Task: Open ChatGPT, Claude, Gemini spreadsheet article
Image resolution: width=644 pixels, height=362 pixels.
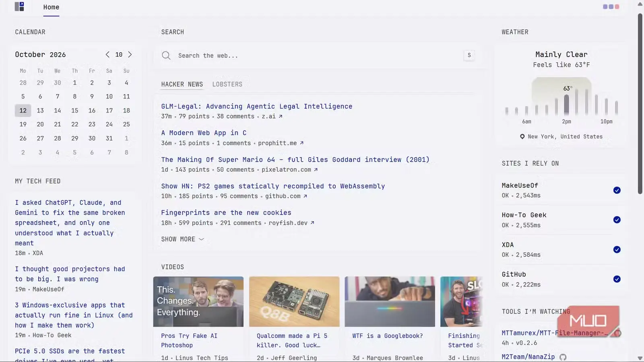Action: click(x=70, y=223)
